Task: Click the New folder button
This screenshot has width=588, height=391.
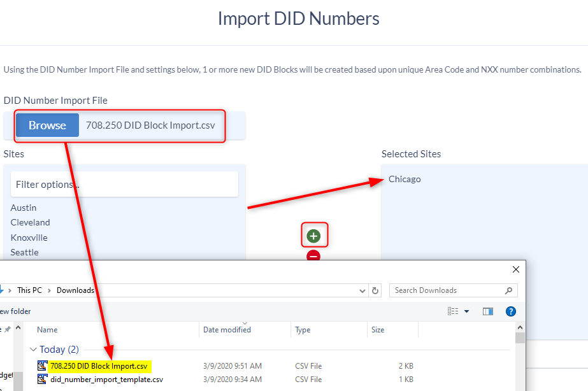Action: [x=15, y=311]
